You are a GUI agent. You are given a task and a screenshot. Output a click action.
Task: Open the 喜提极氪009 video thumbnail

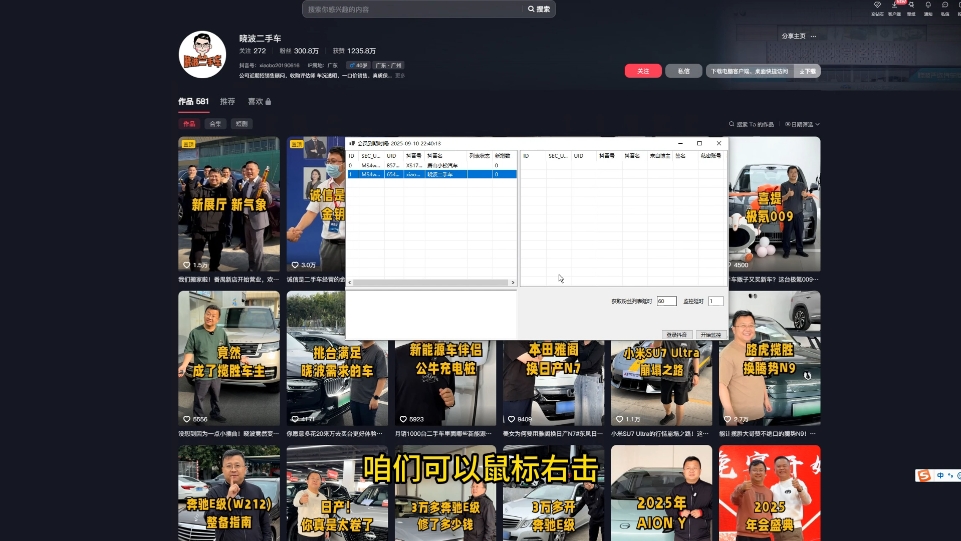775,204
